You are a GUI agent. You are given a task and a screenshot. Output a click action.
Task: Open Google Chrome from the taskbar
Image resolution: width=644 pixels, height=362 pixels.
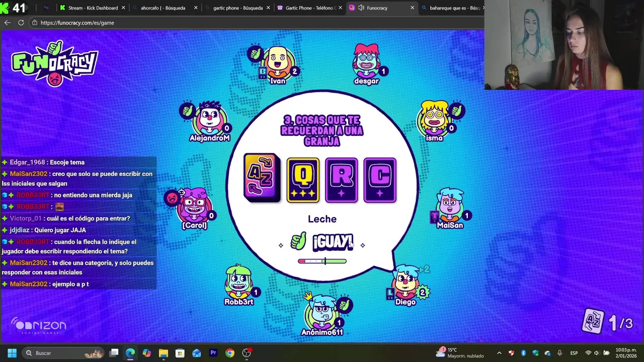pos(230,353)
